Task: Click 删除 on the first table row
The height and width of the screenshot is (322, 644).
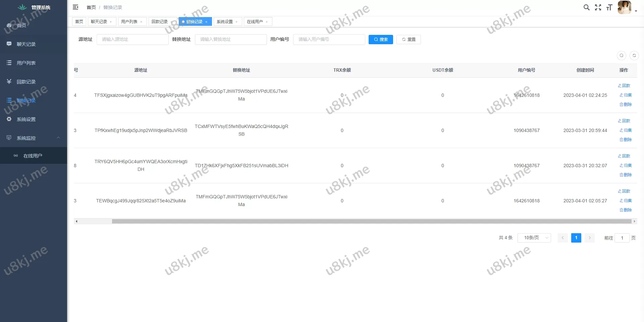Action: (x=626, y=105)
